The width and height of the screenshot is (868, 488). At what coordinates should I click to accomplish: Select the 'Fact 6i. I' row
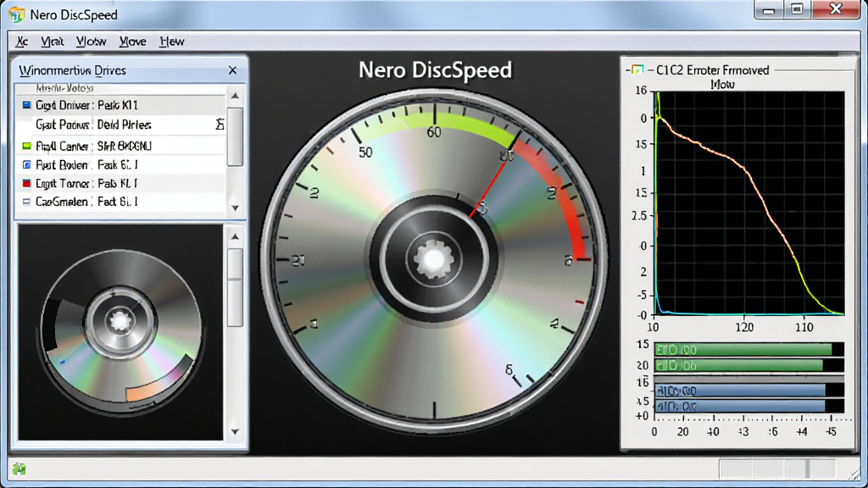[x=120, y=202]
